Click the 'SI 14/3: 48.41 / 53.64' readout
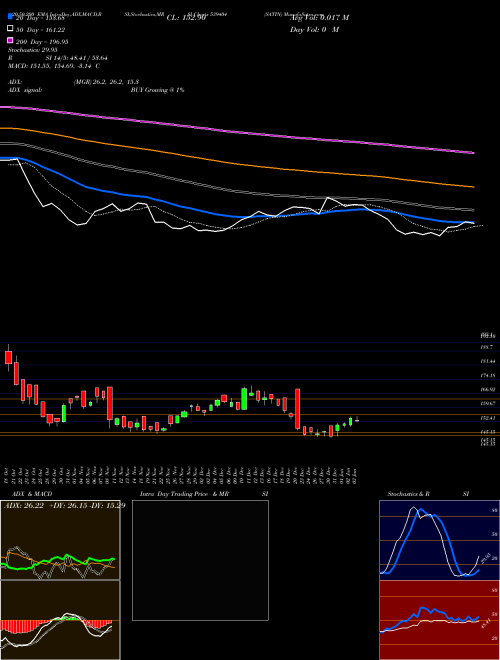500x660 pixels. point(77,58)
